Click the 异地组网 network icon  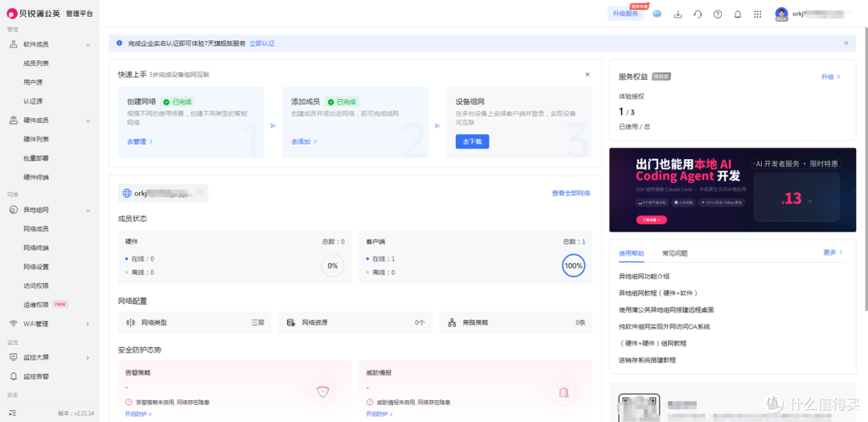pyautogui.click(x=14, y=210)
